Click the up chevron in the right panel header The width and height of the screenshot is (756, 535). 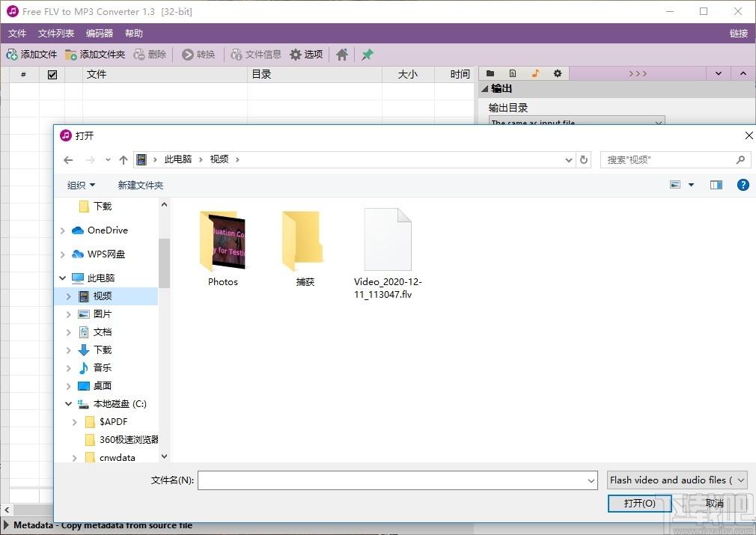click(743, 73)
